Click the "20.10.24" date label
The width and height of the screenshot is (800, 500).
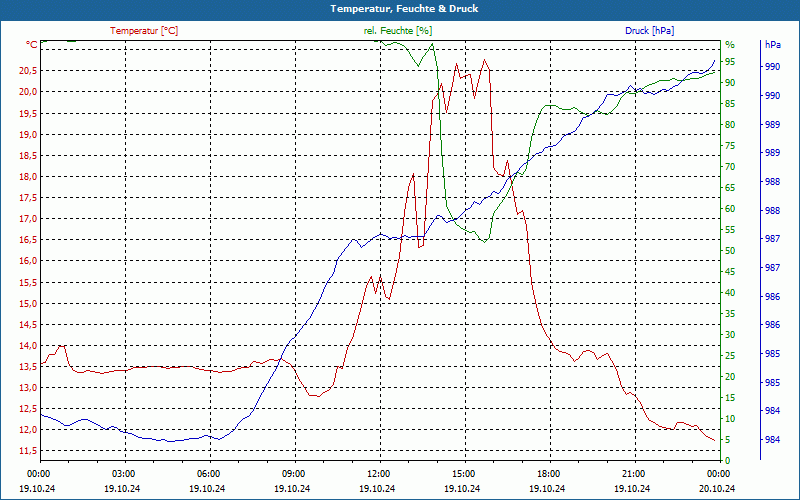tap(717, 488)
